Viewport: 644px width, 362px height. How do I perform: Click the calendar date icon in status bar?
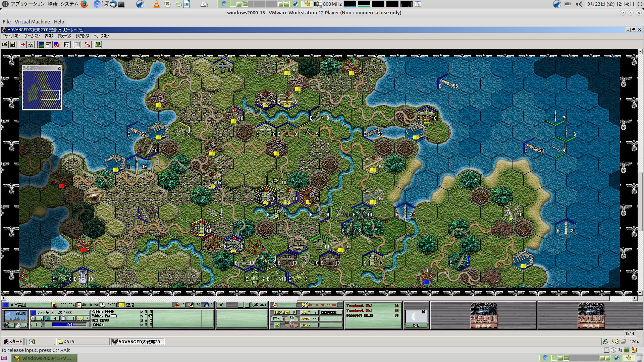[x=79, y=305]
